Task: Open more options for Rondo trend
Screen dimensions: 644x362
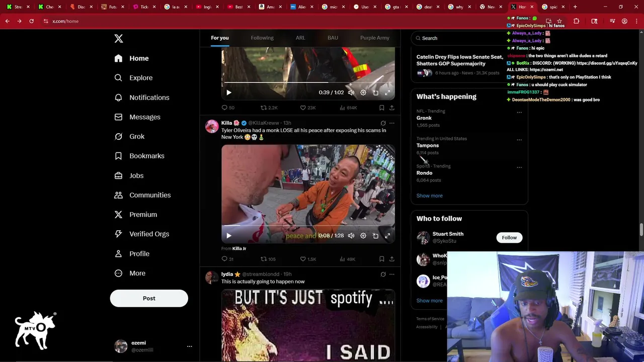Action: click(519, 167)
